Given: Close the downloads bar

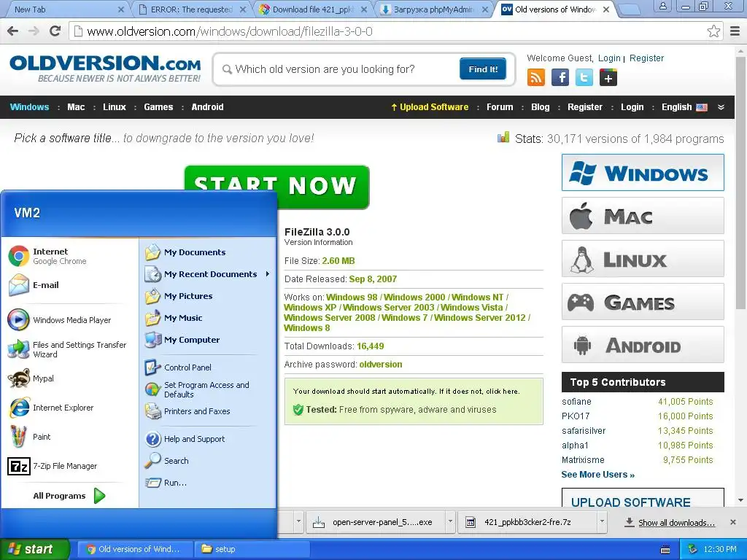Looking at the screenshot, I should (733, 522).
